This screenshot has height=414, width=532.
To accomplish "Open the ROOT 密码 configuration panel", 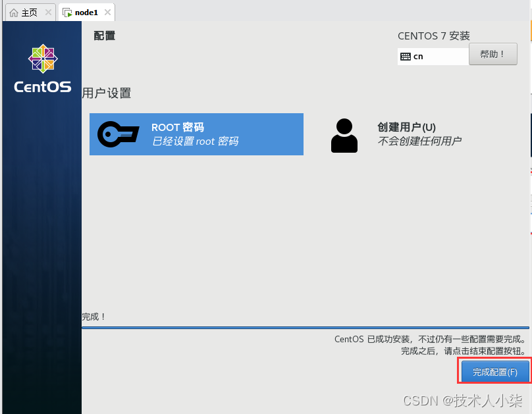I will (196, 134).
